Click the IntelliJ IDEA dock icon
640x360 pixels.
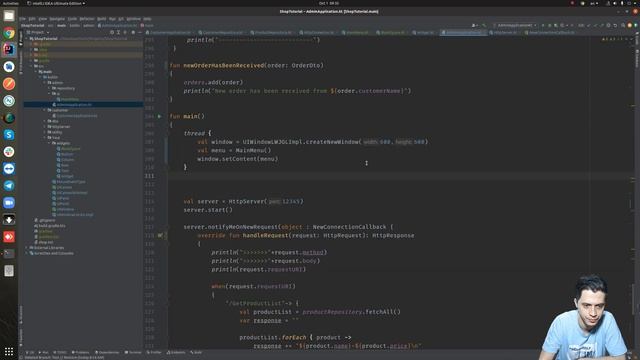(x=9, y=50)
